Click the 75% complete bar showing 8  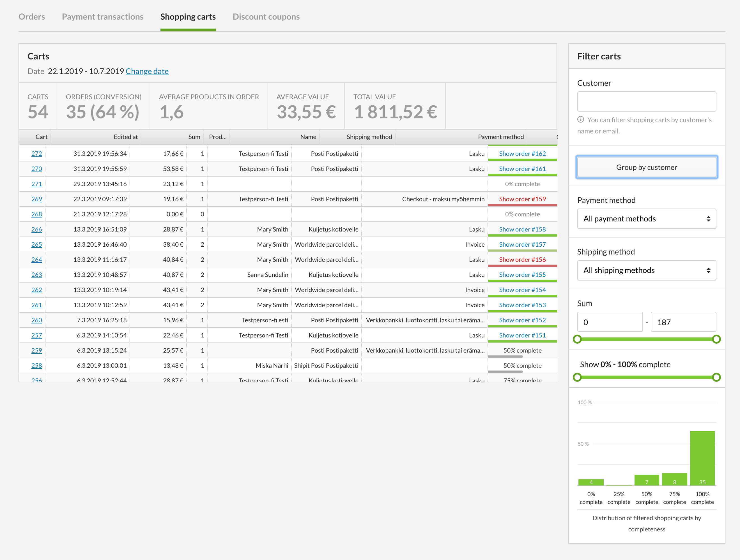[674, 479]
